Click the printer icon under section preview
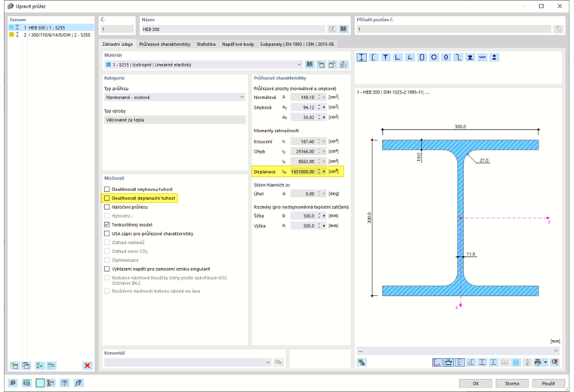The image size is (574, 392). coord(538,363)
